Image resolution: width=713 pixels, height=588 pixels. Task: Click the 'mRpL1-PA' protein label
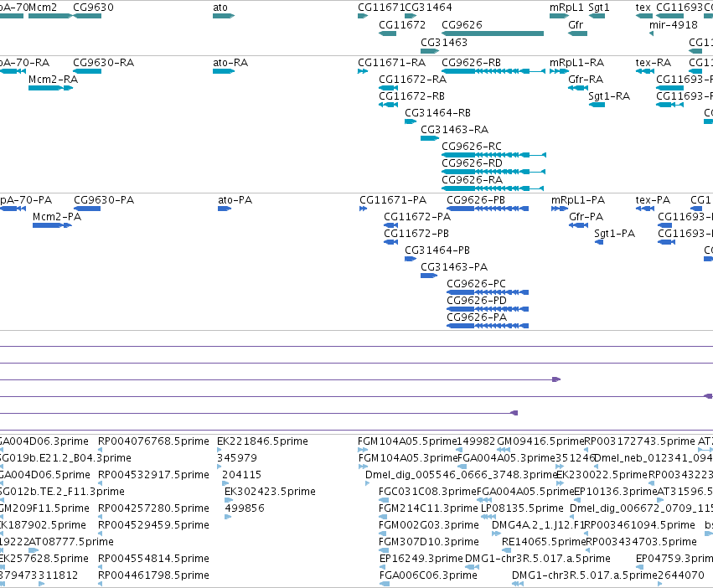pyautogui.click(x=578, y=200)
